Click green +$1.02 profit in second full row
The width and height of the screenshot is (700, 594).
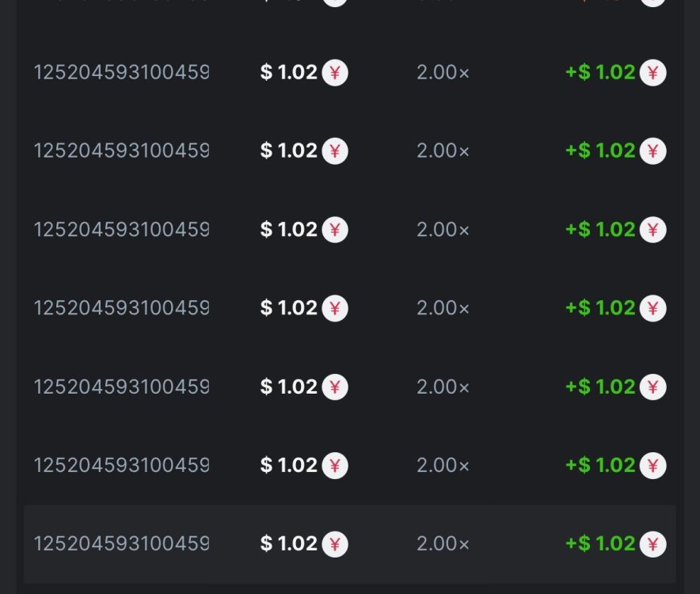click(600, 151)
